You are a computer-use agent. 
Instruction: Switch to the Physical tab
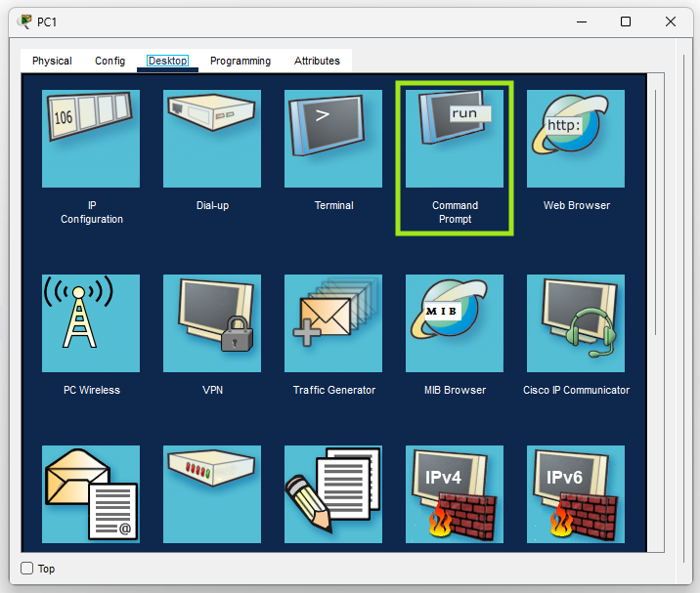[52, 61]
